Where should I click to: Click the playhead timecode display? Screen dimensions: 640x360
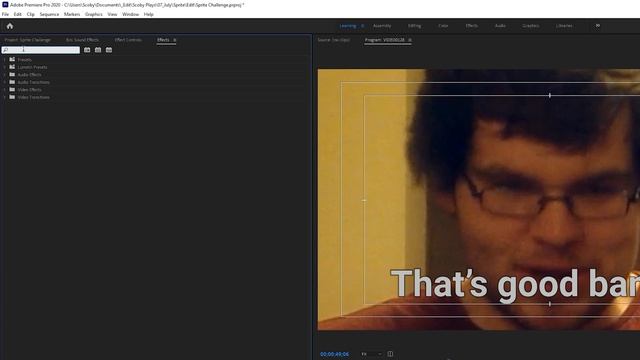coord(334,354)
